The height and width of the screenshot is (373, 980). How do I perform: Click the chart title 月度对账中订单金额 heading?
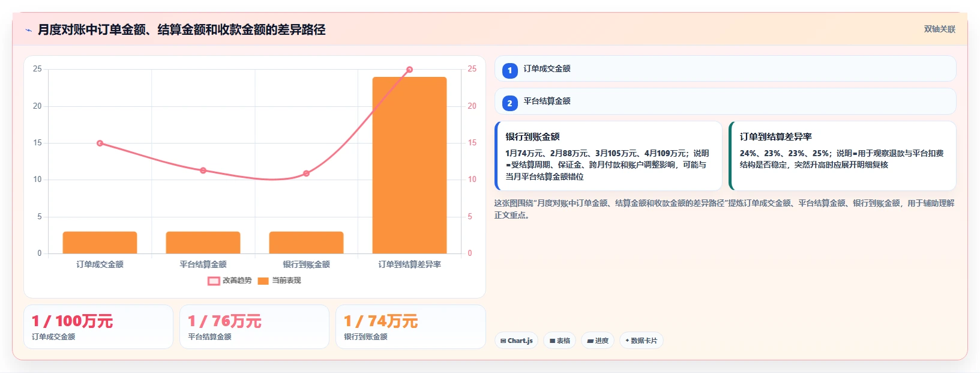(x=181, y=29)
